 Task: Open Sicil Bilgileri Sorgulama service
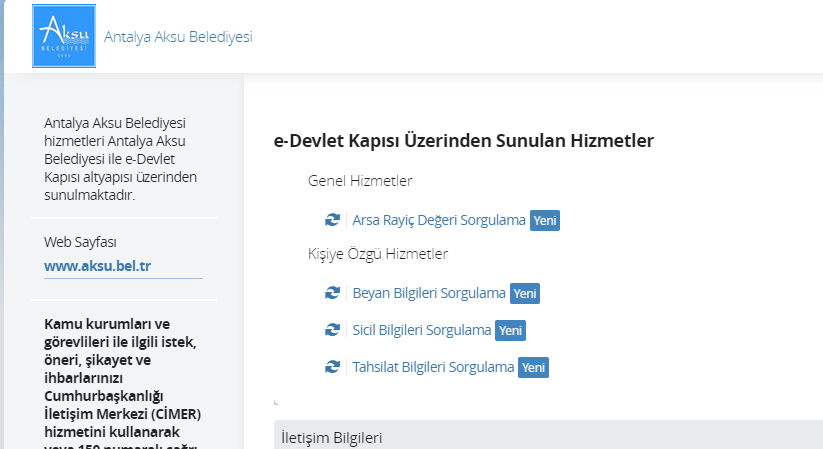421,330
